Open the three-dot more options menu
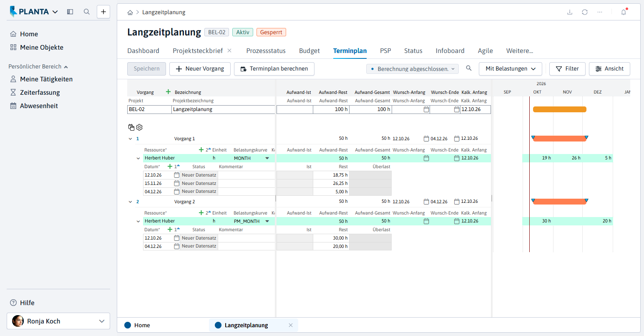The image size is (644, 336). coord(600,12)
